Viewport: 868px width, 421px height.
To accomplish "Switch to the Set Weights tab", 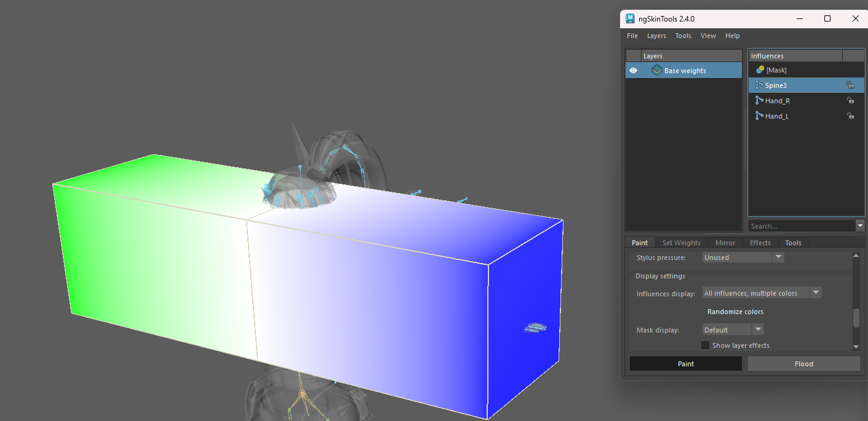I will click(681, 243).
